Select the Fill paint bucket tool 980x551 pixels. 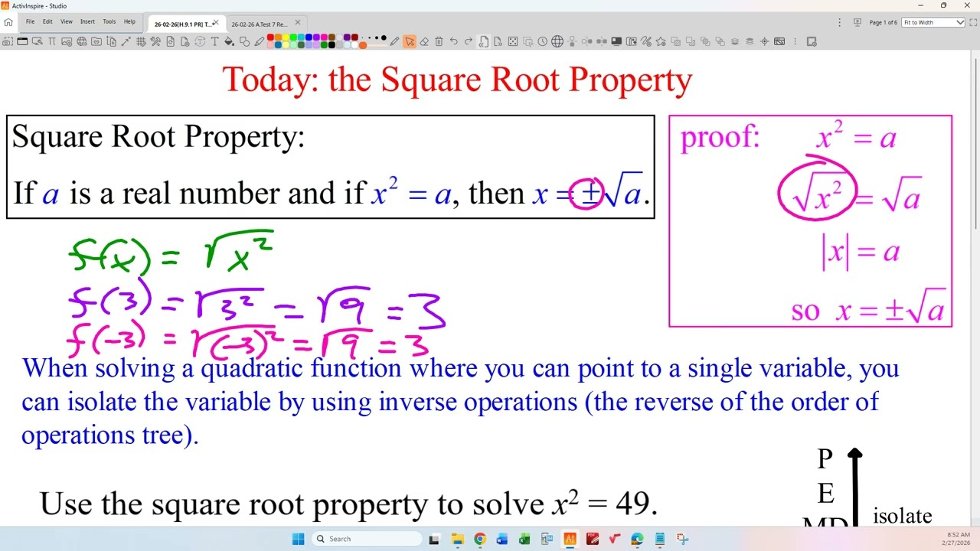tap(228, 41)
